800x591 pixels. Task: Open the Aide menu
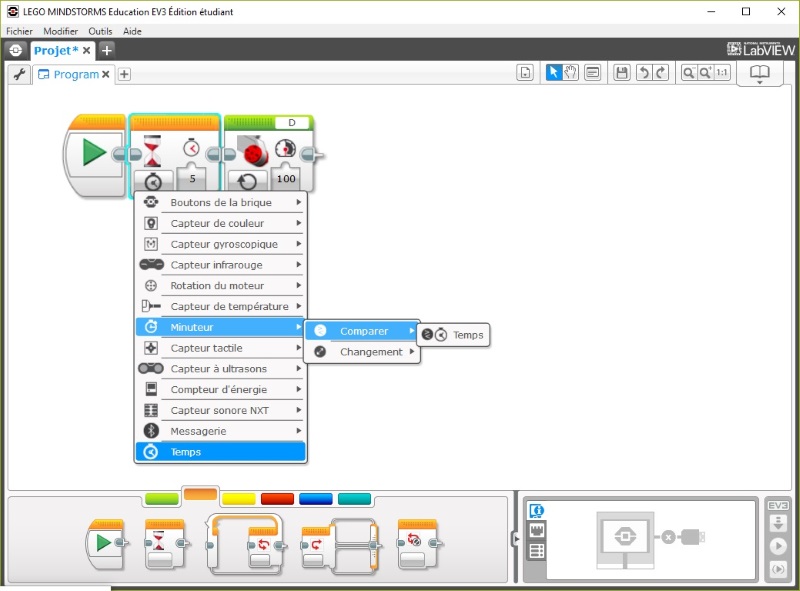132,31
